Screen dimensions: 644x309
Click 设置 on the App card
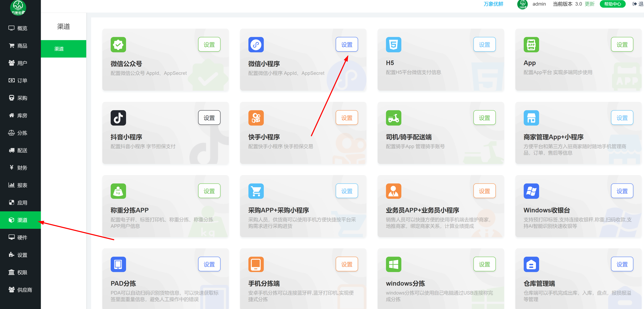point(622,44)
